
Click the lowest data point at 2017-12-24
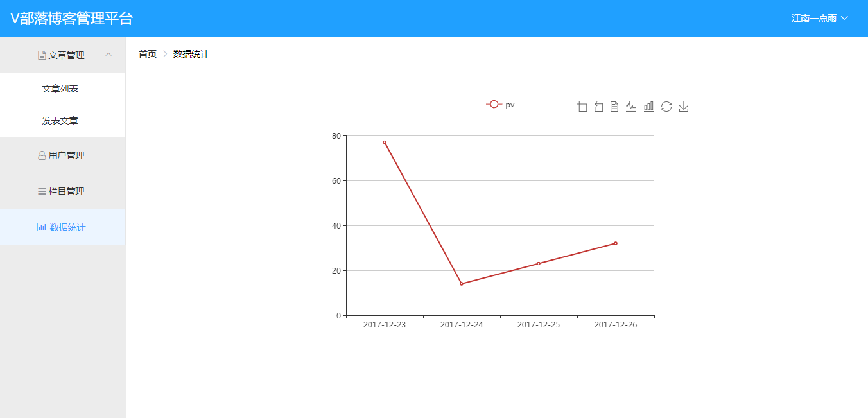coord(462,284)
